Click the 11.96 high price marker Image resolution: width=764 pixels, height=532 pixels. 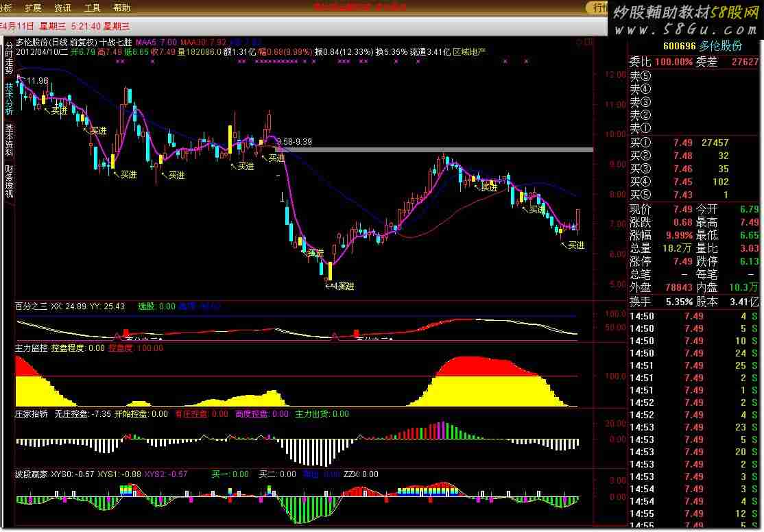click(x=38, y=81)
